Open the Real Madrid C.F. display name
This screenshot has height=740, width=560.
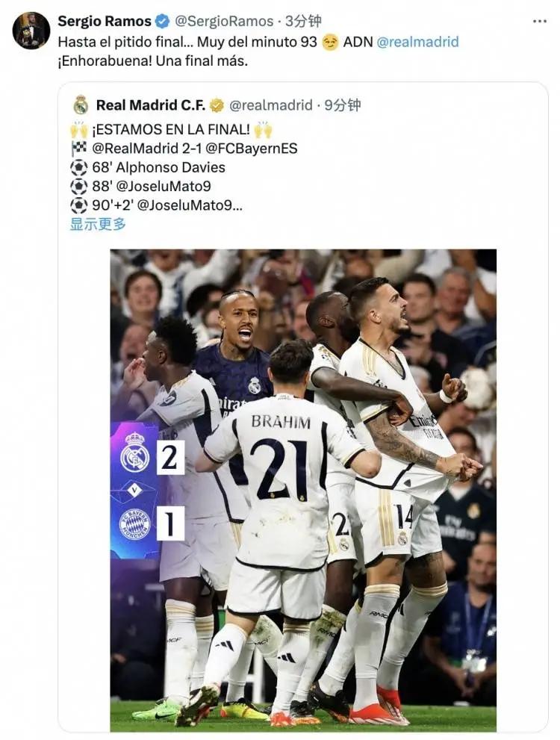(x=151, y=105)
